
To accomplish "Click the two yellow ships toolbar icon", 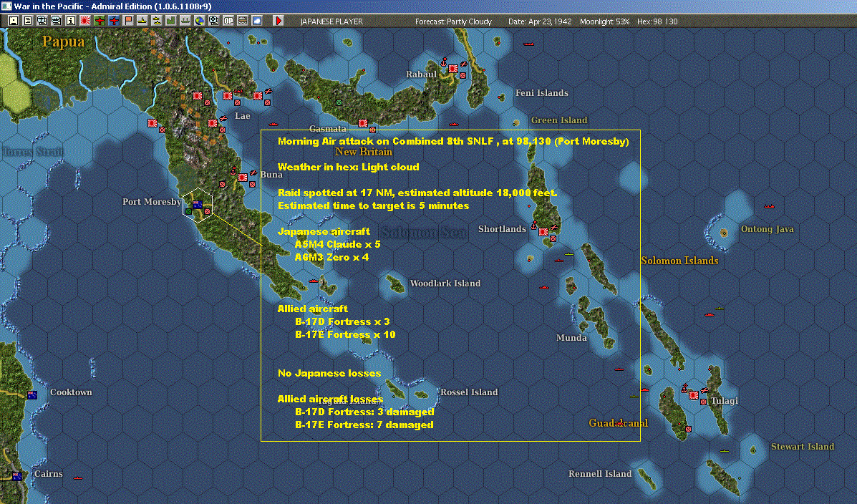I will pyautogui.click(x=156, y=21).
